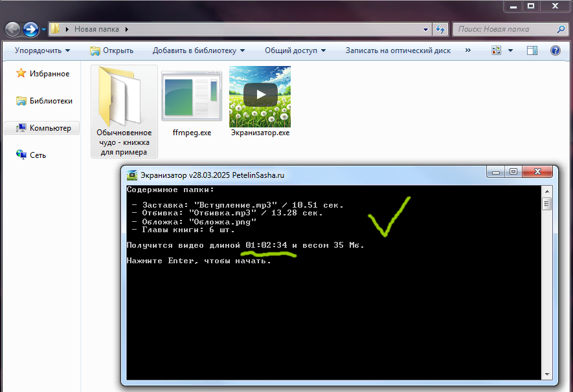Click the search field Поиск: Новая папка
Viewport: 573px width, 392px height.
pyautogui.click(x=504, y=29)
